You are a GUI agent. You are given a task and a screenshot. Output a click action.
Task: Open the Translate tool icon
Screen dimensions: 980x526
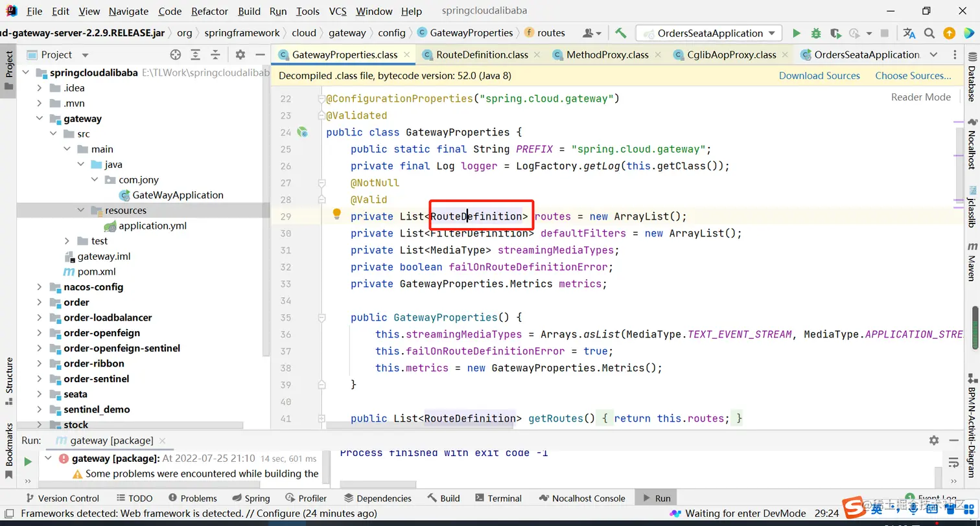pos(909,33)
